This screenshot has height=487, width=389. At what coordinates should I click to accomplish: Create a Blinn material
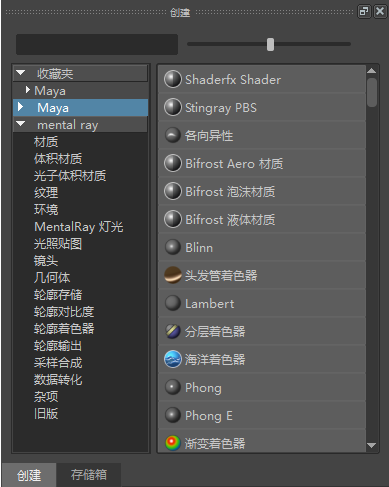(173, 247)
